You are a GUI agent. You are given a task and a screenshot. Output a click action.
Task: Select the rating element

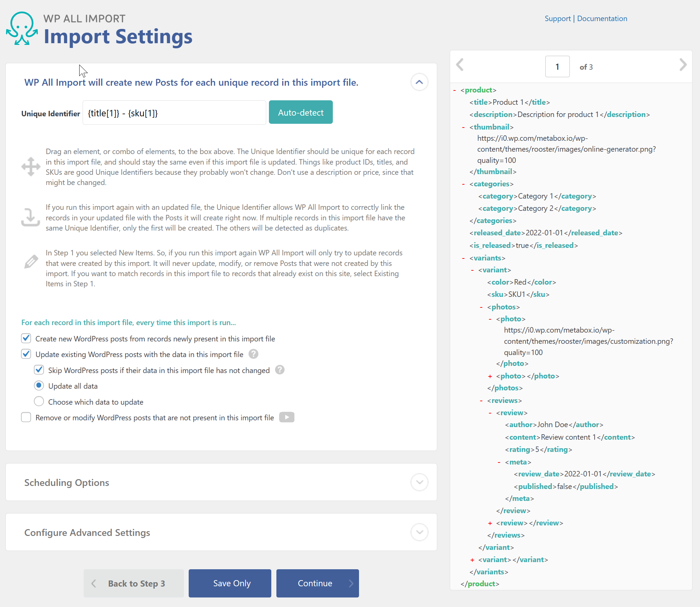(539, 450)
